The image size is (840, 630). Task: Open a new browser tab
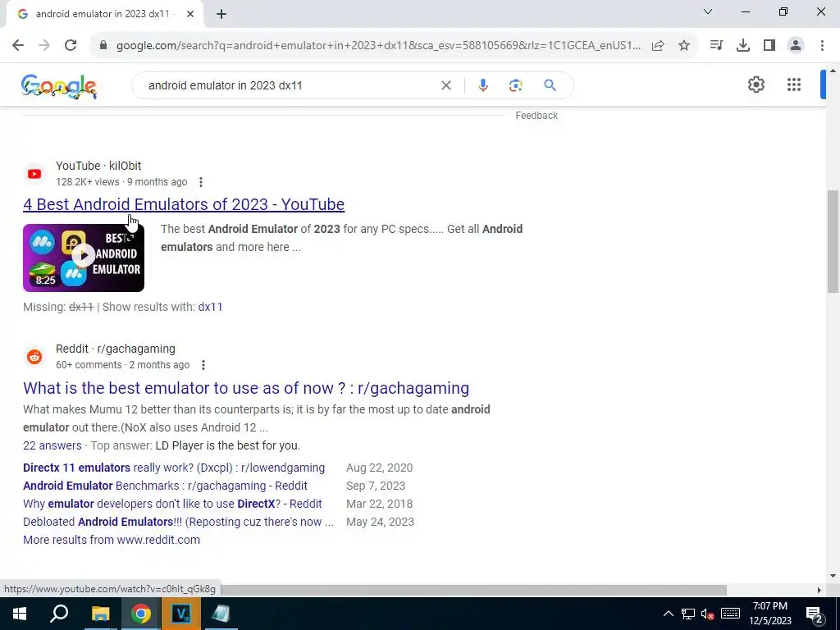(x=221, y=14)
